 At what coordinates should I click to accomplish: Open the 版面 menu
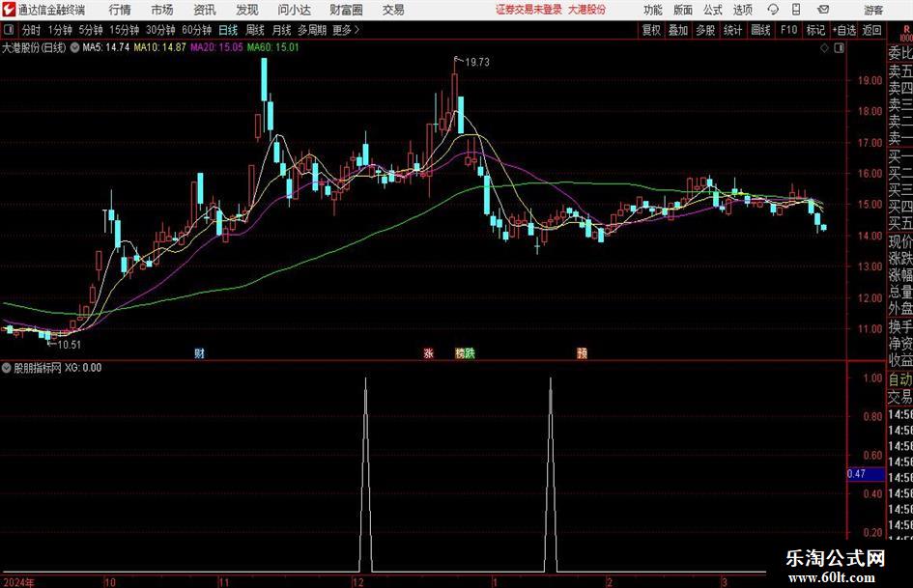[682, 10]
